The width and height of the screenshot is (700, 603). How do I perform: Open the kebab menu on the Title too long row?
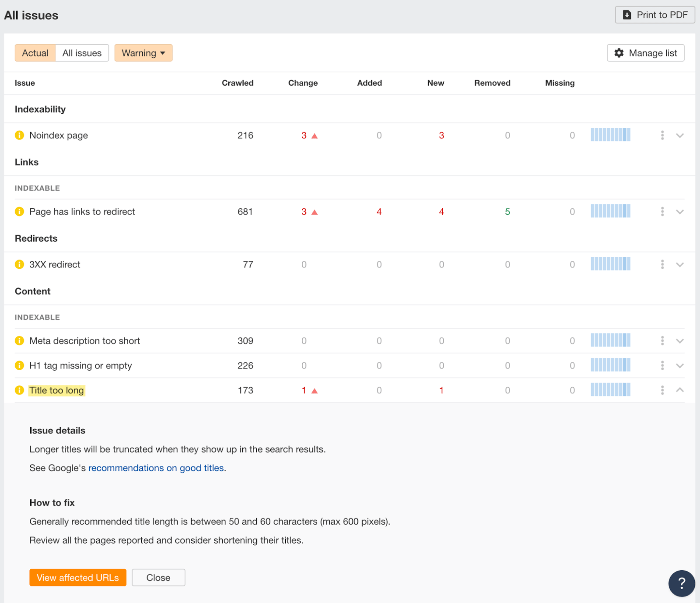pyautogui.click(x=662, y=390)
